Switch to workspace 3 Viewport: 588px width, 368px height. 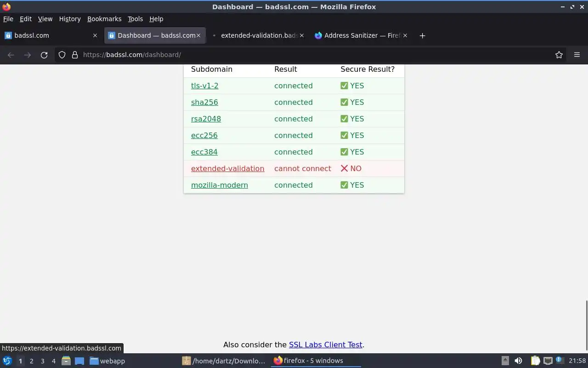pyautogui.click(x=43, y=361)
